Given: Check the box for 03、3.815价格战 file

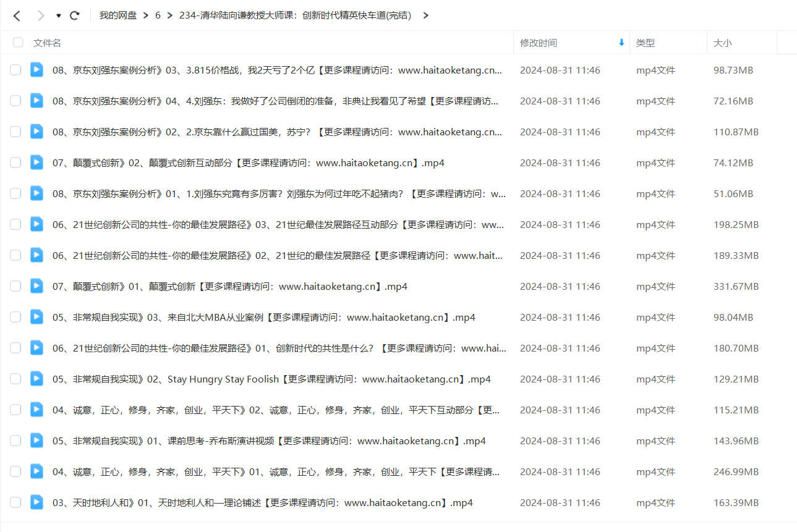Looking at the screenshot, I should pyautogui.click(x=15, y=70).
